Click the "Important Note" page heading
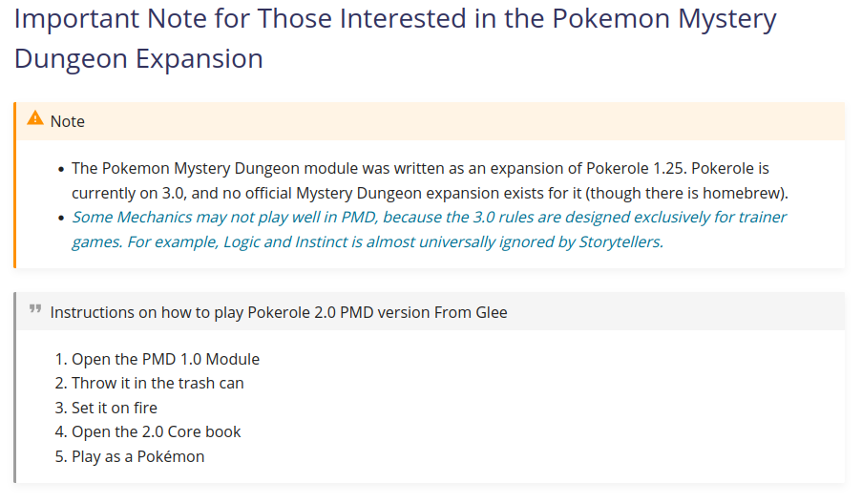Screen dimensions: 862x504 click(x=395, y=19)
